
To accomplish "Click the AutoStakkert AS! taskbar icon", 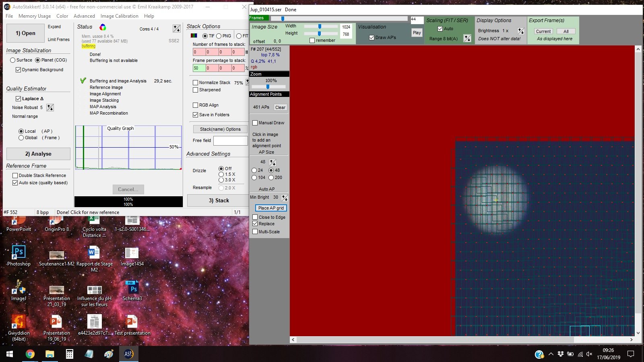I will coord(129,354).
